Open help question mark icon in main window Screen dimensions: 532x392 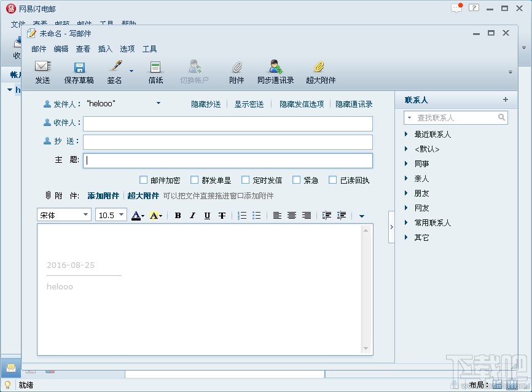tap(474, 8)
